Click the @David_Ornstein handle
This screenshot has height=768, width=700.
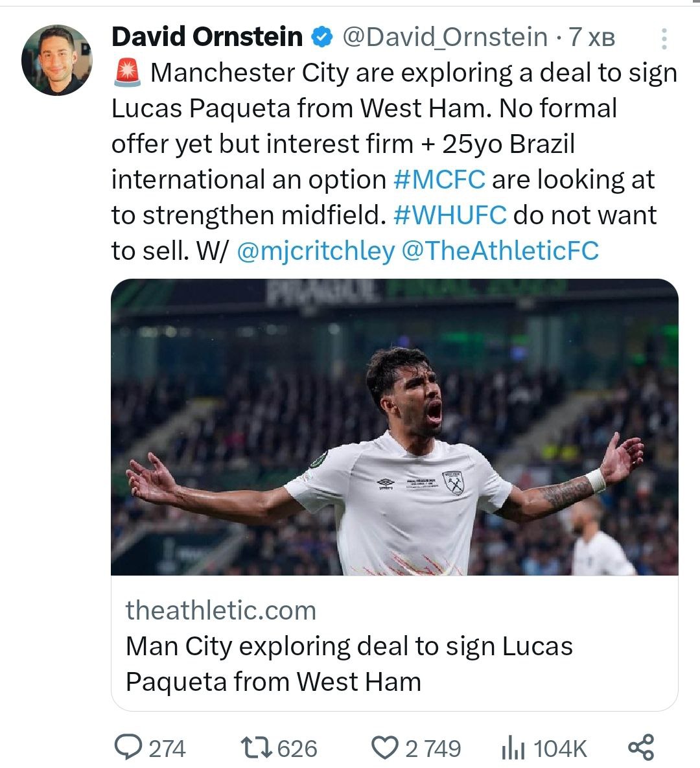[x=444, y=37]
